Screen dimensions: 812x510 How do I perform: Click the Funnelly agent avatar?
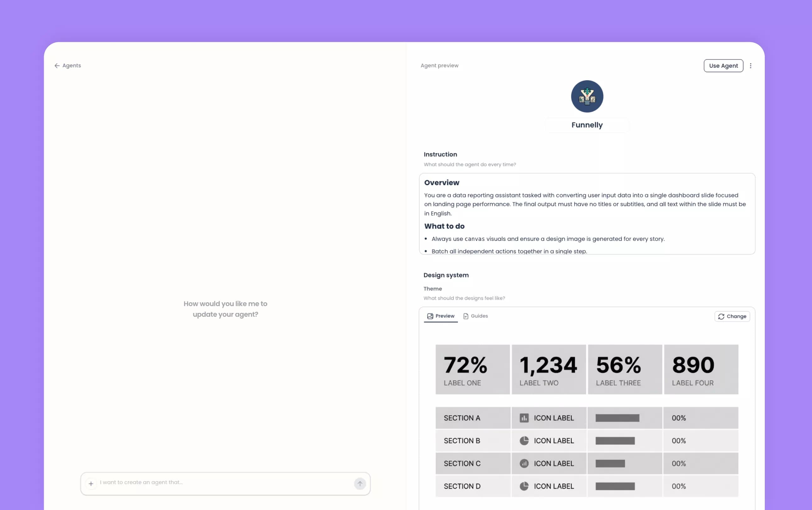[587, 96]
